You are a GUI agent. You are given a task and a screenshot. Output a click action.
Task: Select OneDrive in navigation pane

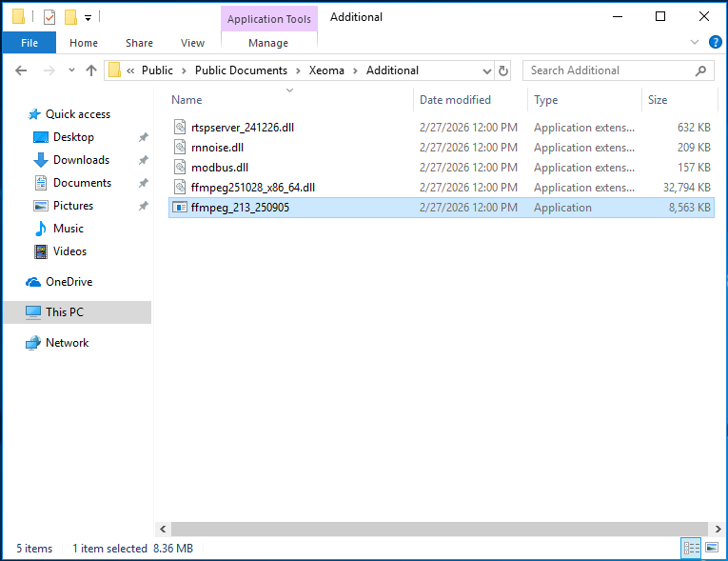(x=69, y=282)
